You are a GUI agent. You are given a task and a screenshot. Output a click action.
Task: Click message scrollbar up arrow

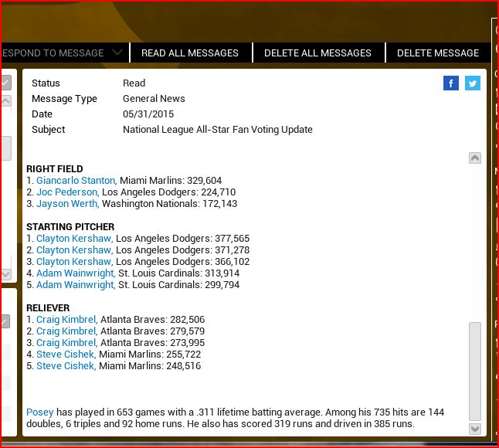pyautogui.click(x=475, y=158)
